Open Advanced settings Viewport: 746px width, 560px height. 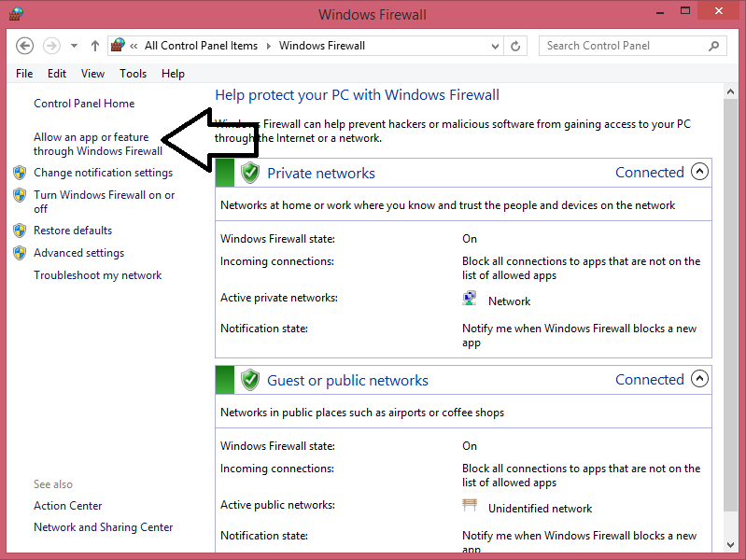[79, 253]
